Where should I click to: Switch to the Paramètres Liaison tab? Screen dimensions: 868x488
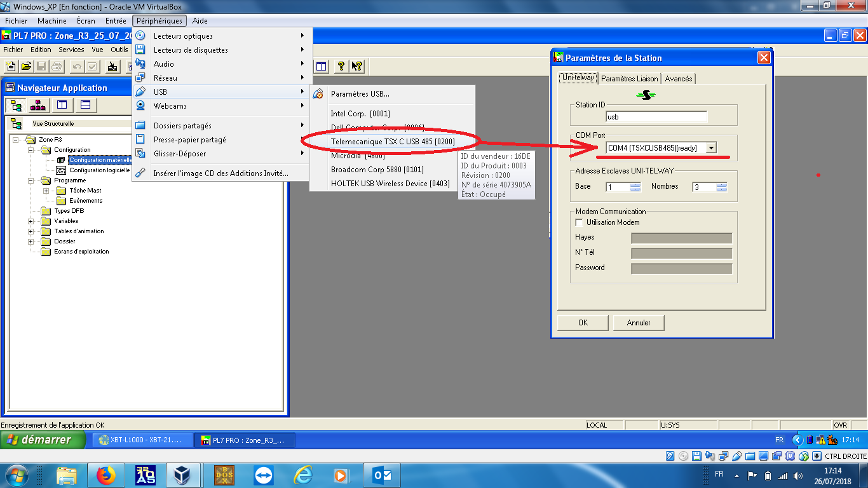click(x=629, y=79)
